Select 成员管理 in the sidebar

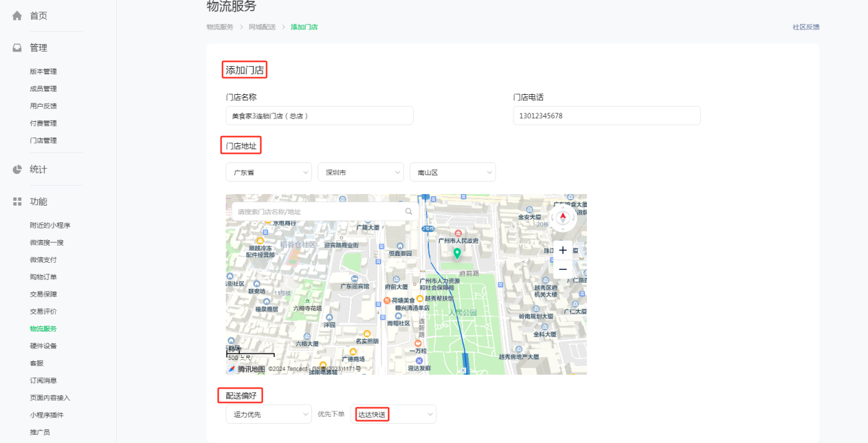[43, 89]
